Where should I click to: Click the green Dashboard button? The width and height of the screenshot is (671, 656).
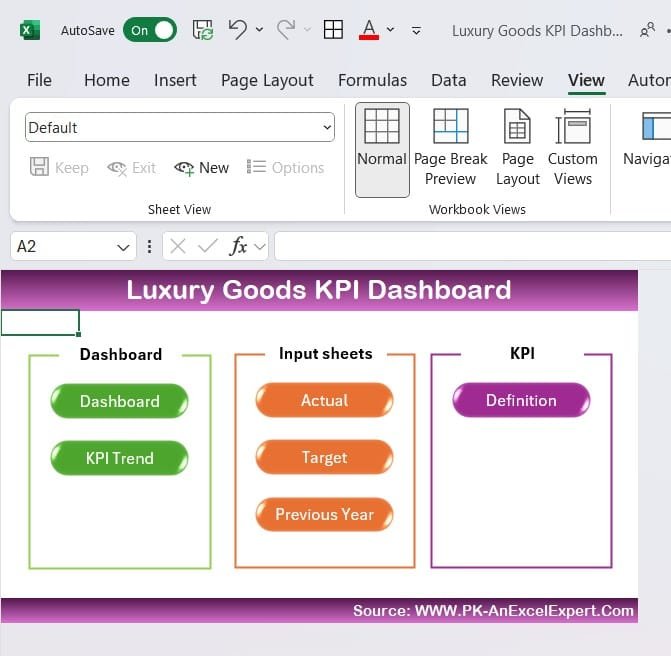point(119,401)
